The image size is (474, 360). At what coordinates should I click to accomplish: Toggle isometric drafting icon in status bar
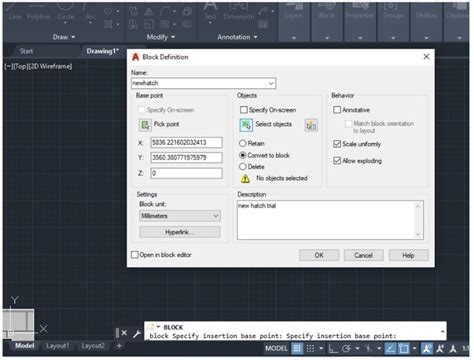coord(368,348)
